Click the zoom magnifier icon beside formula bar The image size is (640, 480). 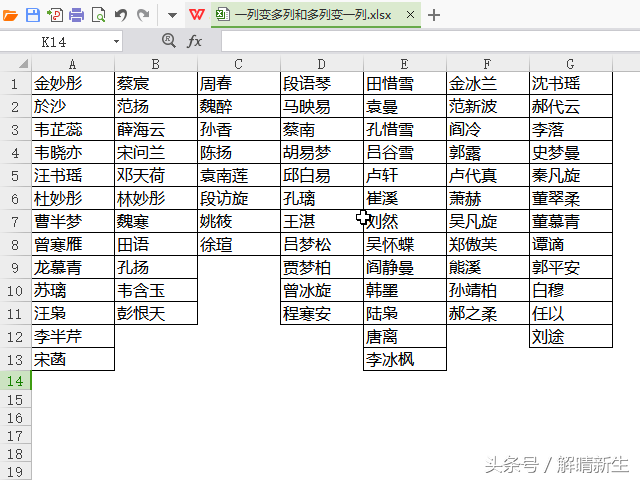point(169,41)
